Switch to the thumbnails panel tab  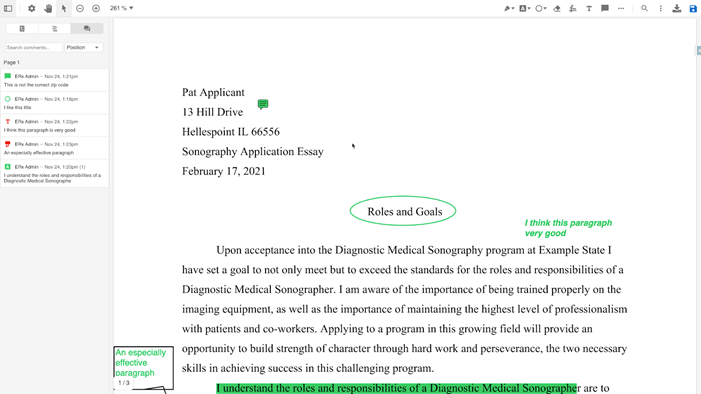22,29
